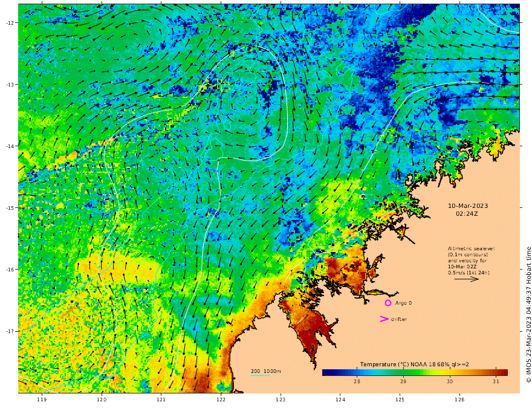Select the '10-Mar-2023' date label

468,206
